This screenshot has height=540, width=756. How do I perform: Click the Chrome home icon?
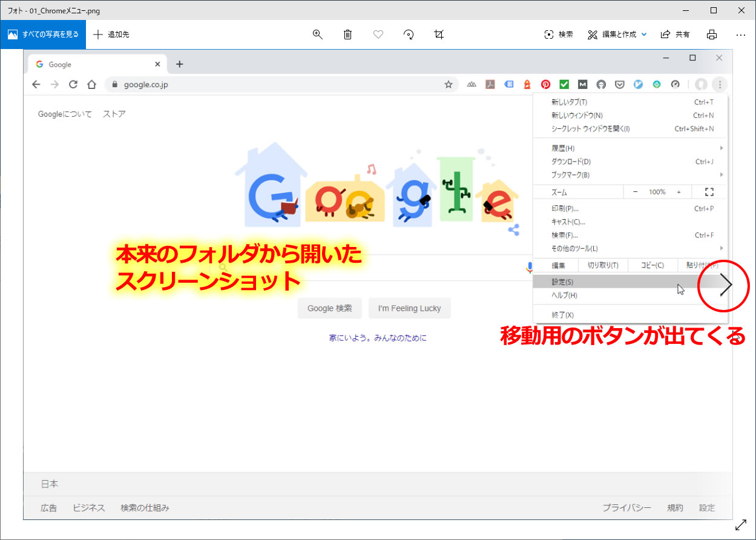tap(91, 84)
